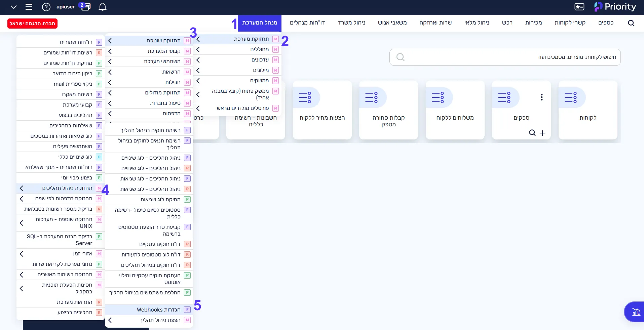Open the כספים top menu
Image resolution: width=644 pixels, height=330 pixels.
coord(606,23)
